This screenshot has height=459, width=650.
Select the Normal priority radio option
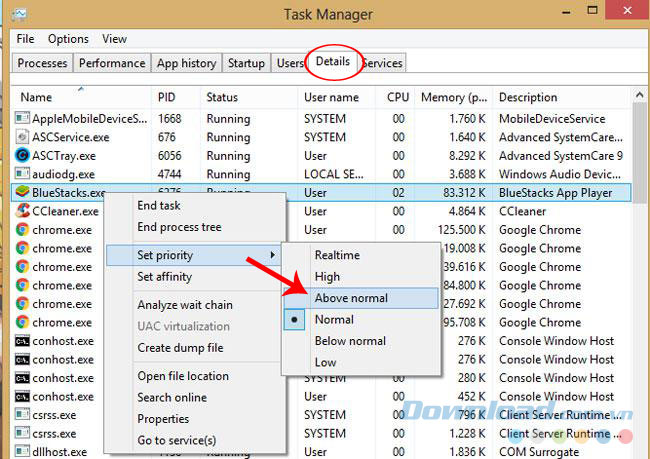pos(334,320)
